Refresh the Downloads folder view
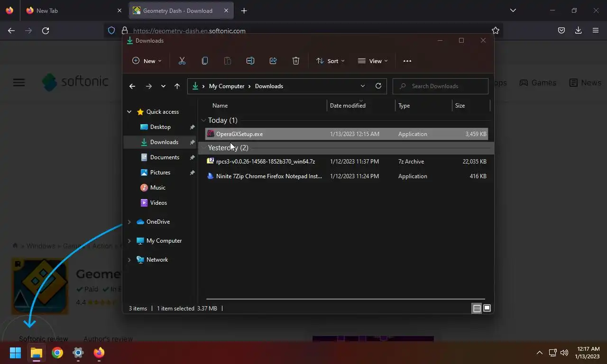 pos(378,86)
